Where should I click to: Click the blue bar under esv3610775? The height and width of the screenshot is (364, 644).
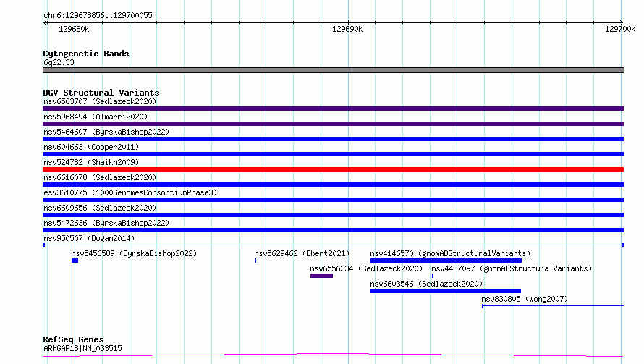(333, 200)
